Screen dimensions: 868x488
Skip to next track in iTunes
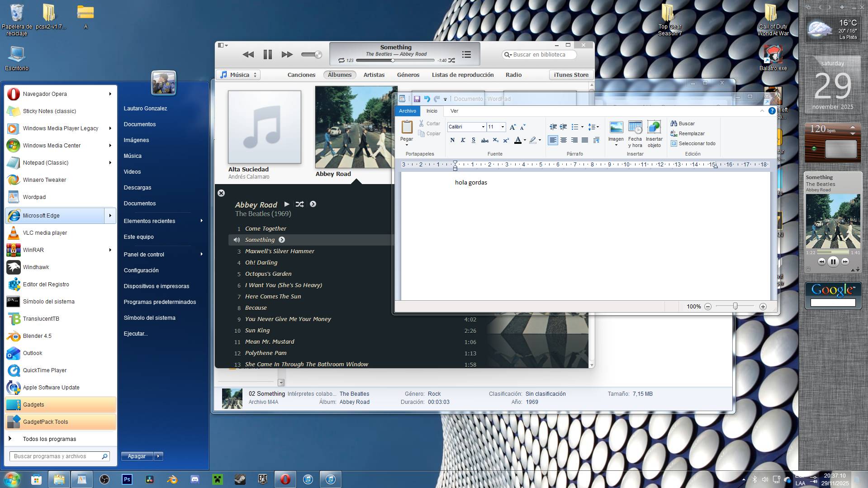[287, 55]
